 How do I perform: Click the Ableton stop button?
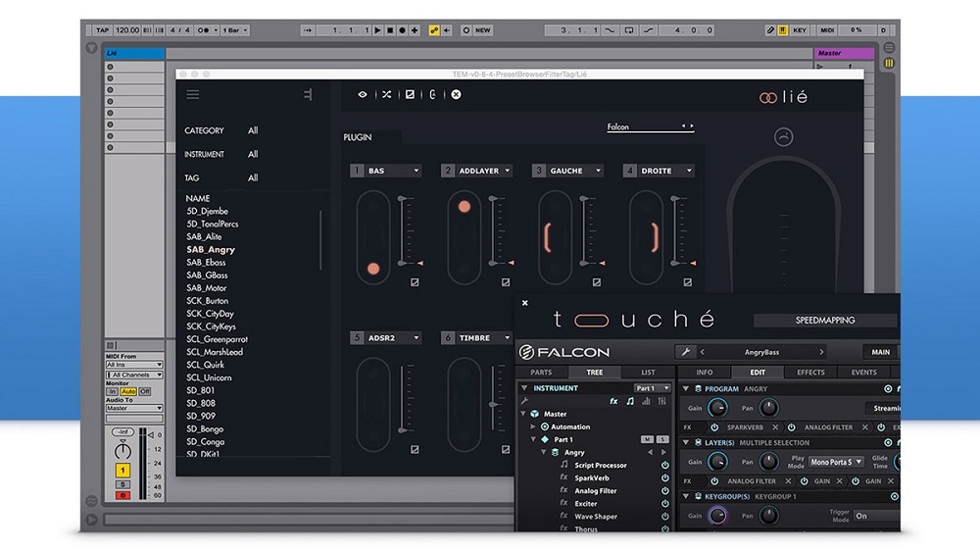pyautogui.click(x=390, y=30)
